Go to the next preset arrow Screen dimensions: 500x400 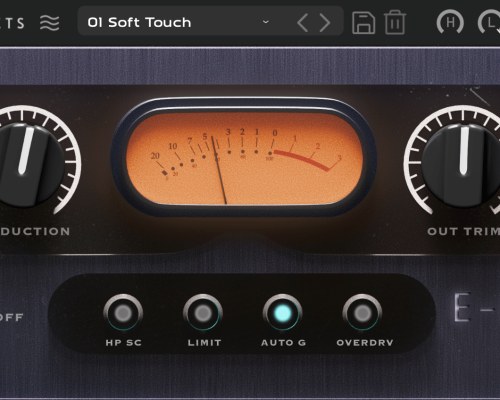(325, 23)
